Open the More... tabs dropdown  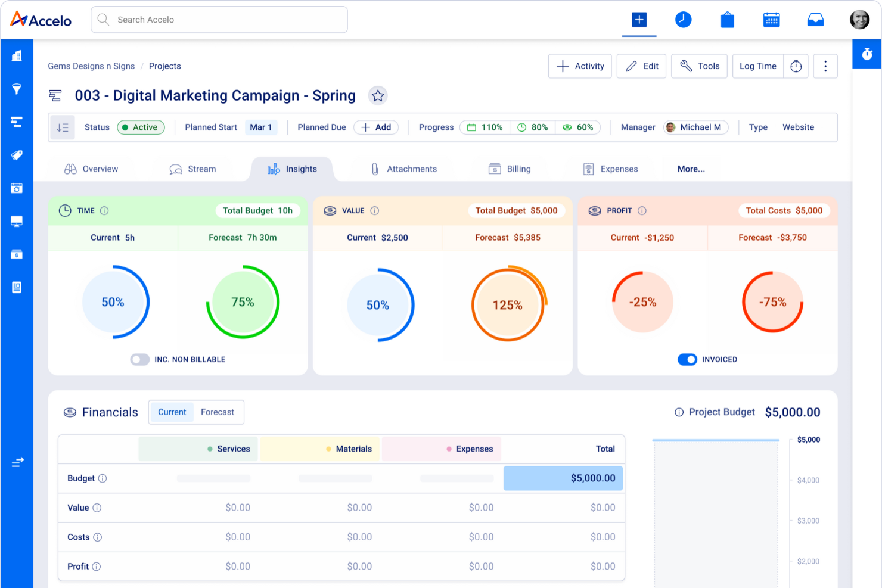(x=691, y=169)
